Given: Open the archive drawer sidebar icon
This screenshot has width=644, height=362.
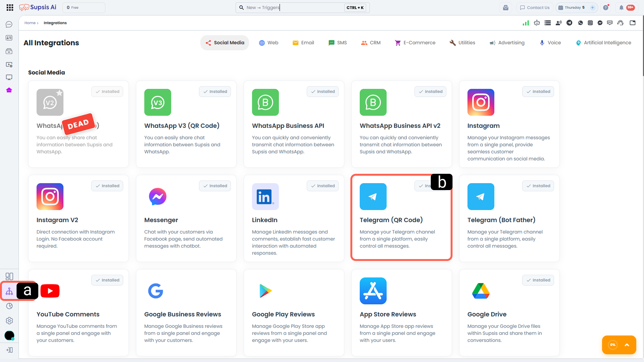Looking at the screenshot, I should pyautogui.click(x=9, y=51).
